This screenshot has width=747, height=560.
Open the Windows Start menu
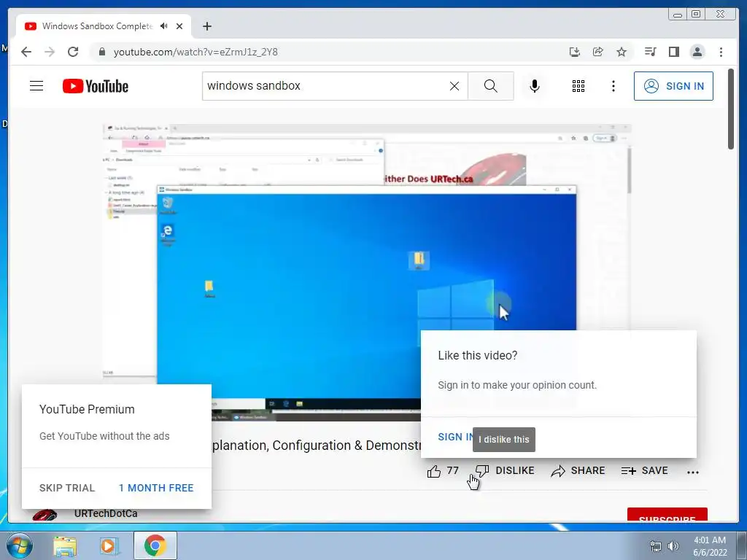click(x=20, y=545)
